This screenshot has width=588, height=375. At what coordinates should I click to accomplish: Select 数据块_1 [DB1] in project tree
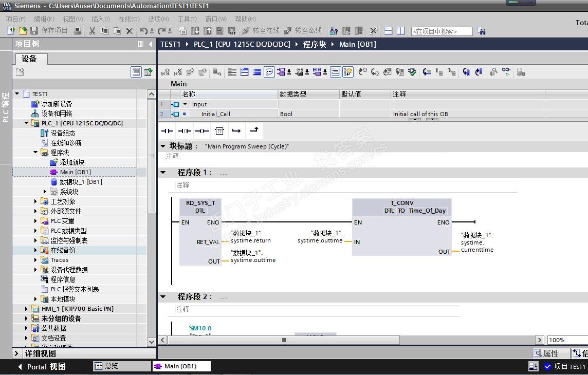click(77, 182)
